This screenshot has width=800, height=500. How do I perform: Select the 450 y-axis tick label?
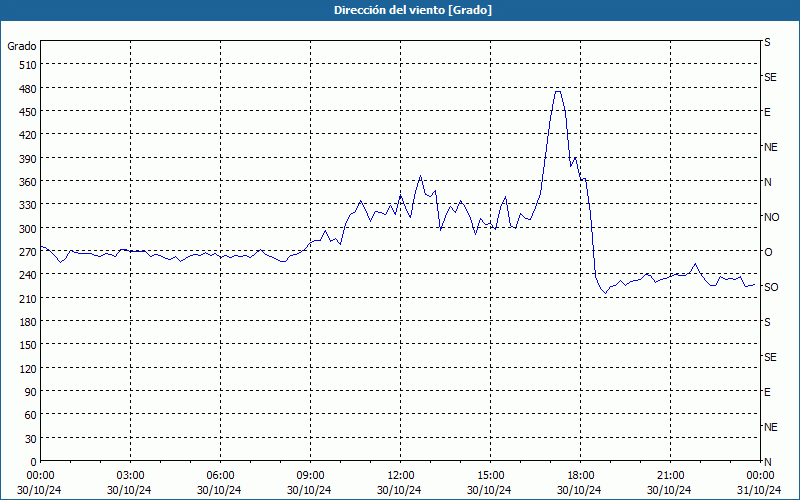coord(28,112)
